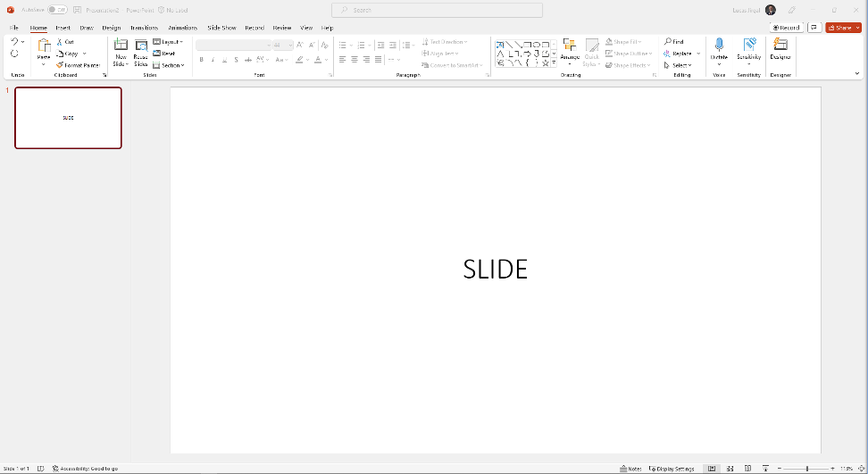Open the Section dropdown menu

[x=169, y=65]
